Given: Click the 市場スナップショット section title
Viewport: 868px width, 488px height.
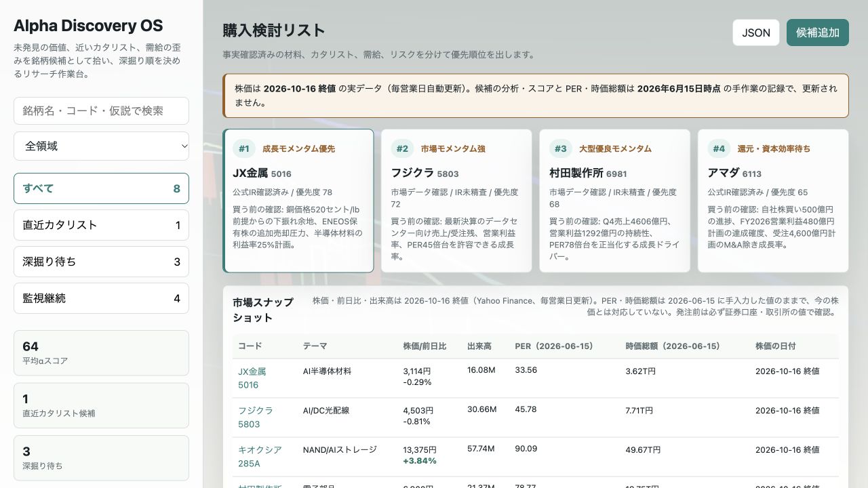Looking at the screenshot, I should tap(263, 310).
